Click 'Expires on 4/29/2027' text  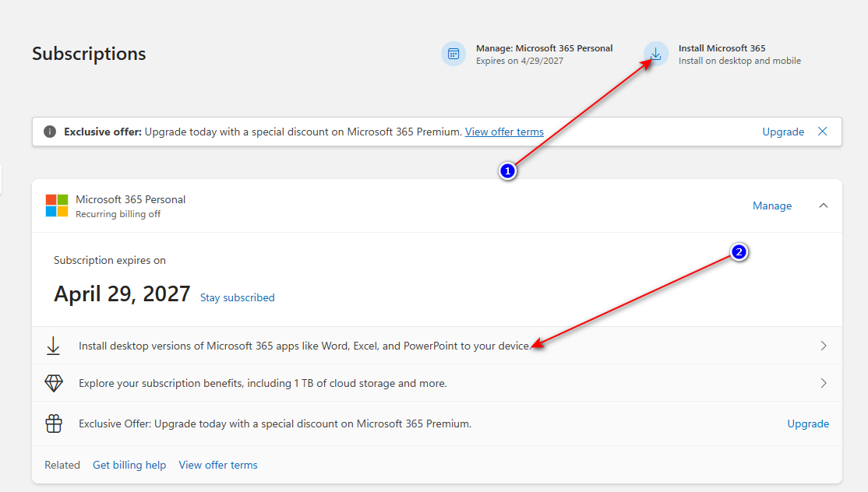tap(520, 61)
